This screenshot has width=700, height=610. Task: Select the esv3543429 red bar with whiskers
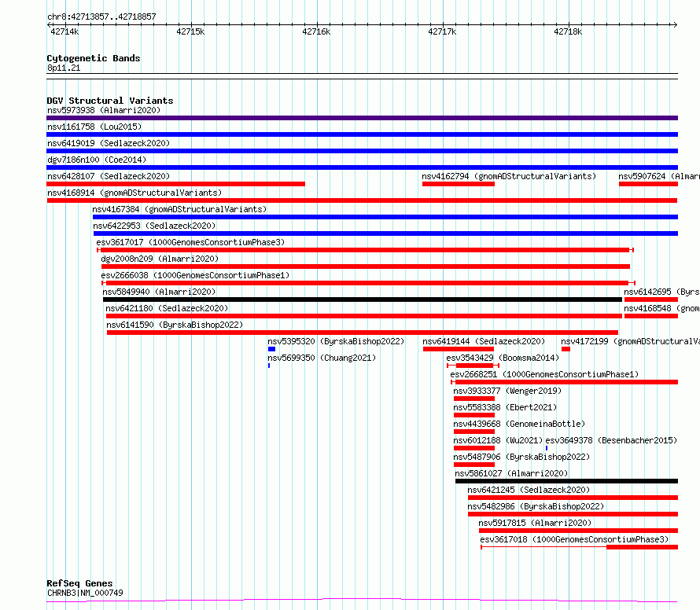473,366
